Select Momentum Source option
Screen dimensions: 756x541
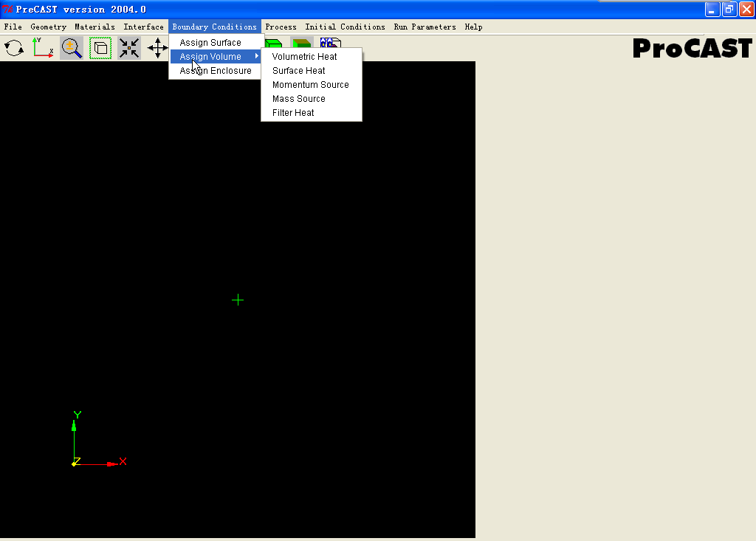click(x=312, y=84)
